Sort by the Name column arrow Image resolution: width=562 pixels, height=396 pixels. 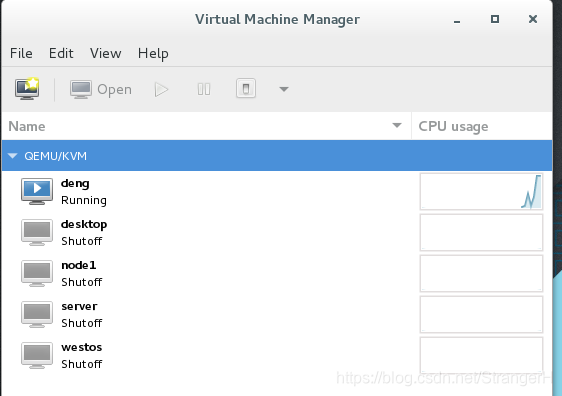click(x=397, y=125)
